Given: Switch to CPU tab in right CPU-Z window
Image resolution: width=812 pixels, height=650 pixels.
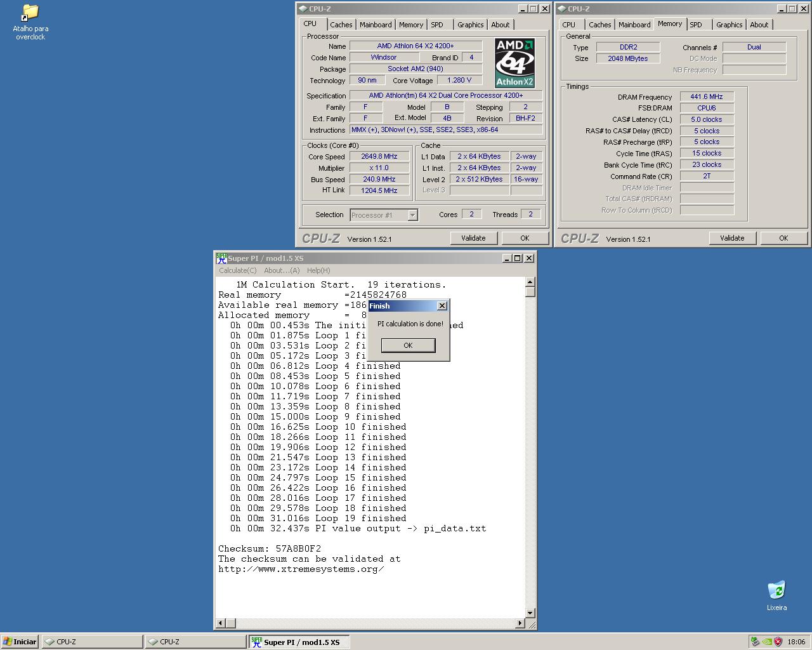Looking at the screenshot, I should [569, 25].
